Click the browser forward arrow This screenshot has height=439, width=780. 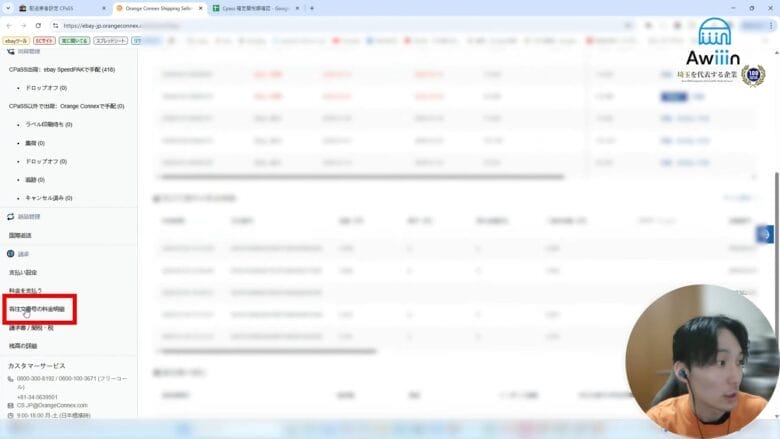31,25
